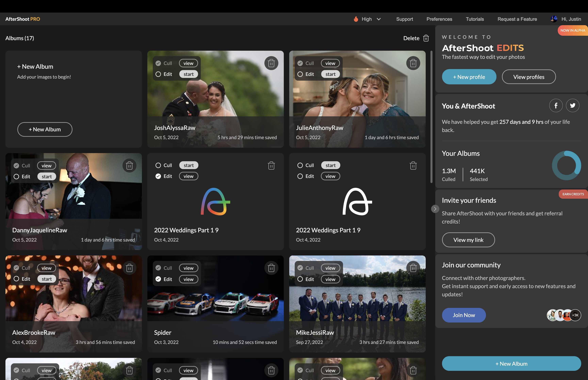Select Edit radio on JulieAnthonyRaw album

pos(300,74)
